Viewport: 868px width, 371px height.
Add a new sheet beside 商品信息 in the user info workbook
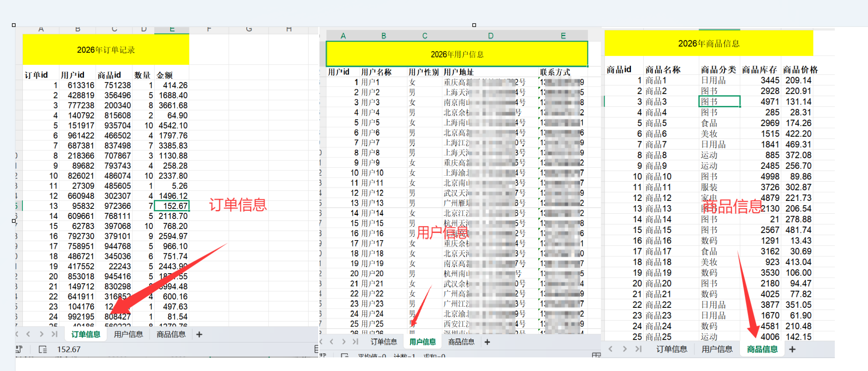click(487, 342)
